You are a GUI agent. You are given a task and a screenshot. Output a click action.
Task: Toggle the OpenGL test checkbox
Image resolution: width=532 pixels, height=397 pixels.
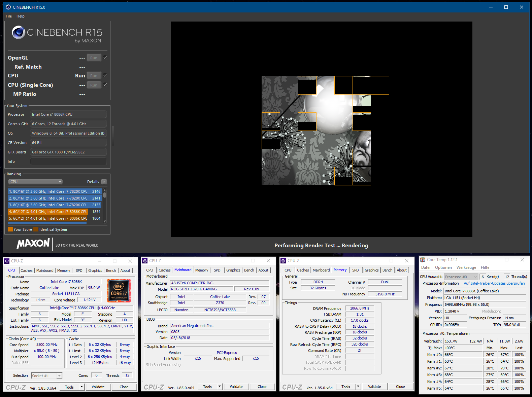tap(105, 58)
